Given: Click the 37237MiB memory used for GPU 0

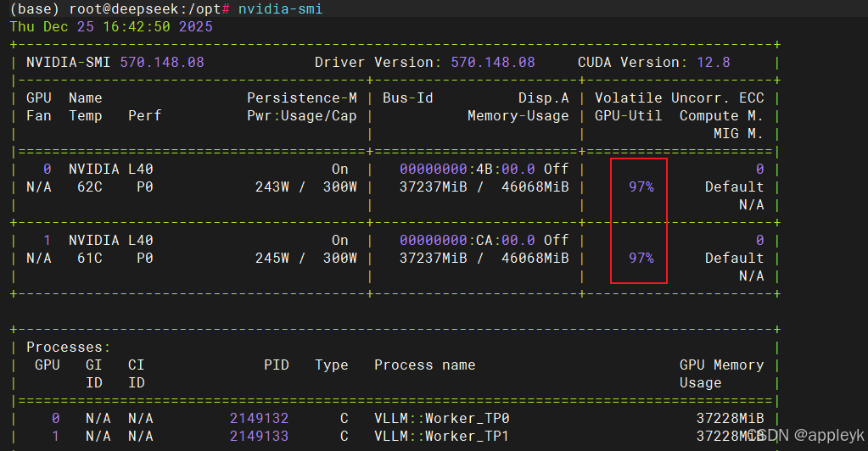Looking at the screenshot, I should [434, 187].
